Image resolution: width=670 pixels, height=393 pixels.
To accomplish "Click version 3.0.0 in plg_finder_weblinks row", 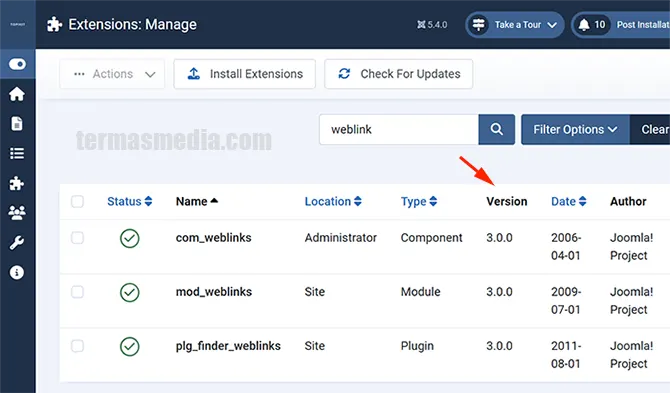I will (x=499, y=346).
